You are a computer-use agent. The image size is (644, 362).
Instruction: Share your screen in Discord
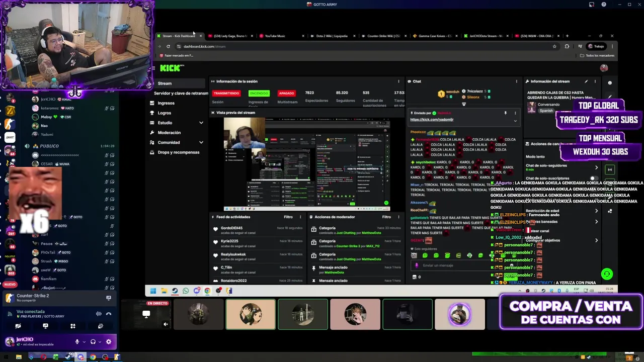pos(45,326)
